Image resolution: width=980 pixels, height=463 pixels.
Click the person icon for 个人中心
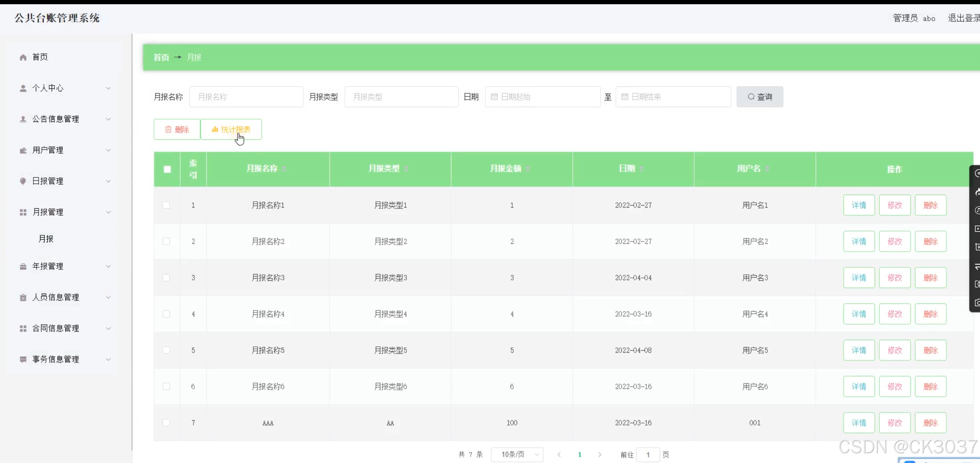[23, 88]
